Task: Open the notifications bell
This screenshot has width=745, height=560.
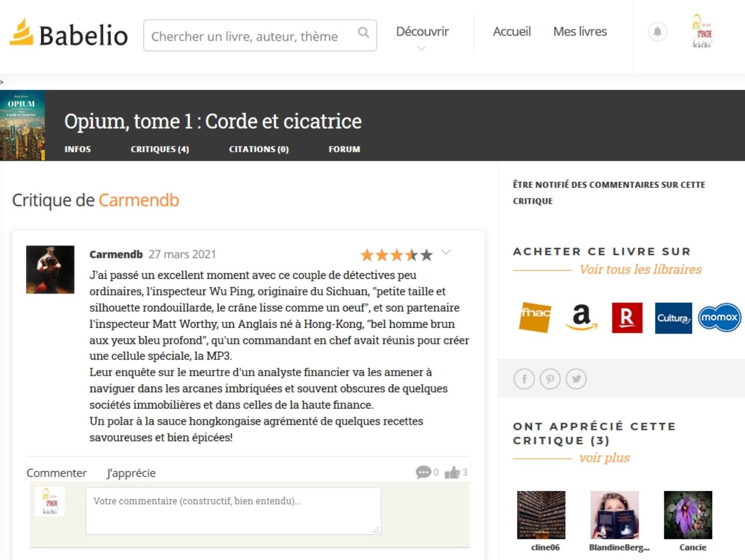Action: (658, 32)
